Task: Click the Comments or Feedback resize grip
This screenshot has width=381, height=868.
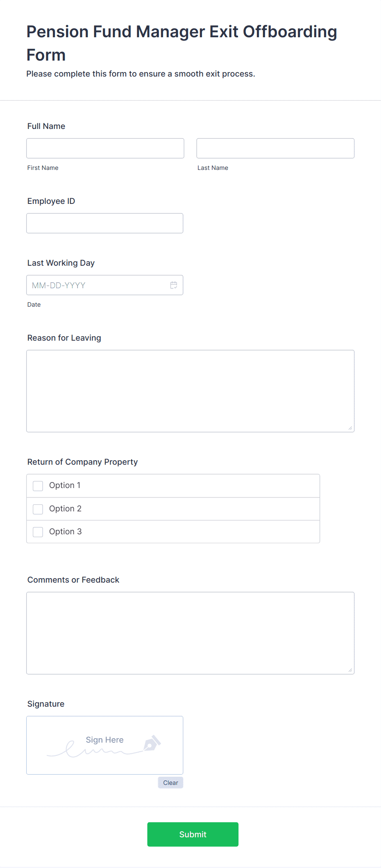Action: pyautogui.click(x=350, y=670)
